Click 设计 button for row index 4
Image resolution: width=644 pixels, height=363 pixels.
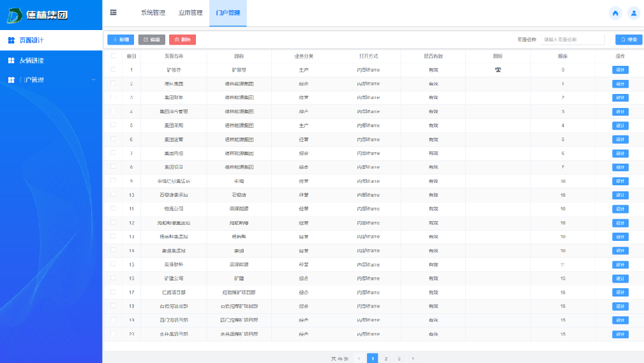pos(620,112)
